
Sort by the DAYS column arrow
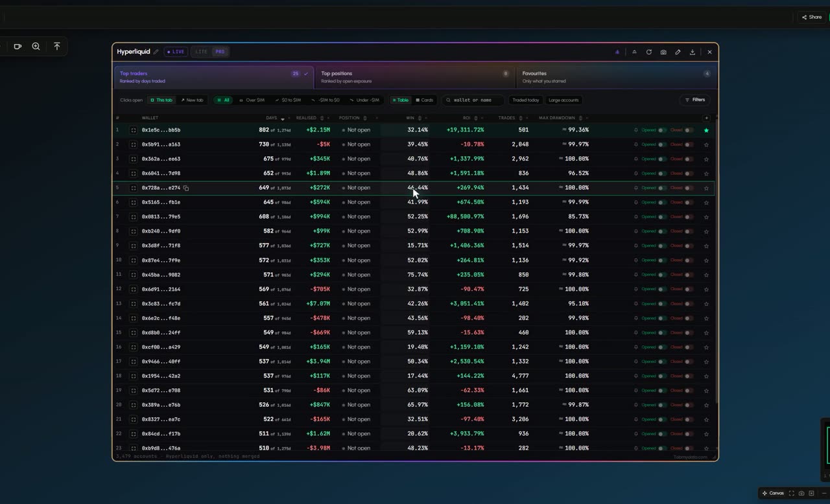(x=283, y=119)
